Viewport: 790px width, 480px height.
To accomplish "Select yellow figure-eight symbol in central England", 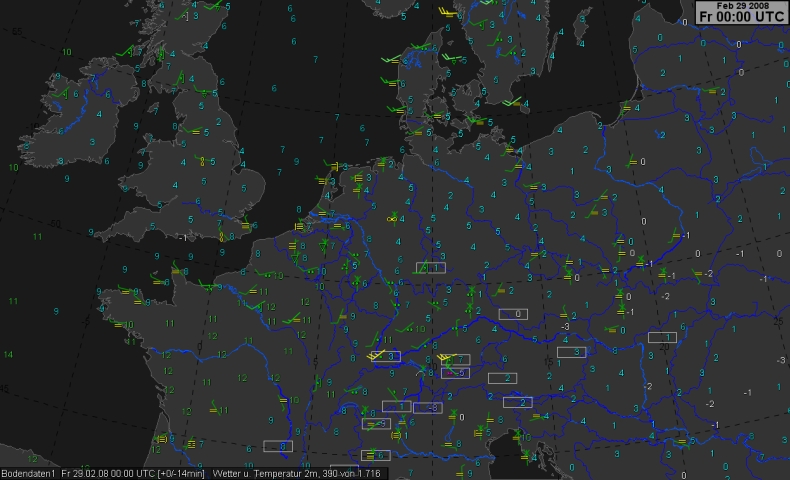I will click(x=202, y=160).
